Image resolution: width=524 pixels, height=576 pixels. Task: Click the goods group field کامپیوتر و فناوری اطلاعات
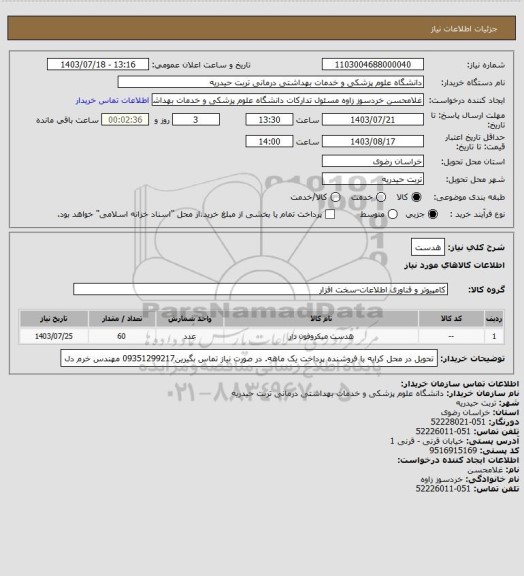pos(260,289)
